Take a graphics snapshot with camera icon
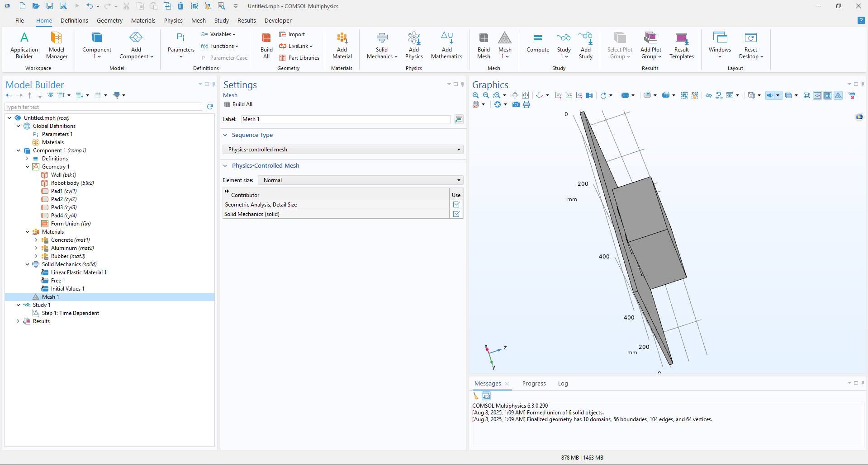Screen dimensions: 868x465 (x=516, y=105)
